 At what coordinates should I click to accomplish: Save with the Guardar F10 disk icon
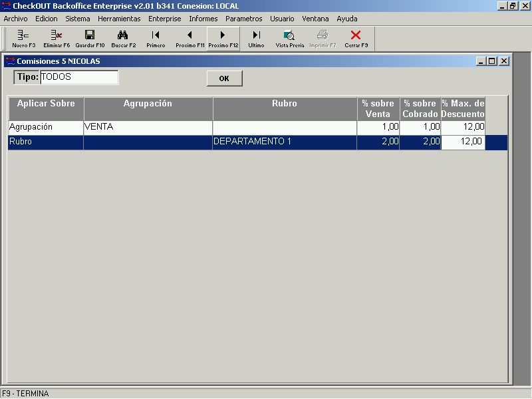pyautogui.click(x=90, y=39)
